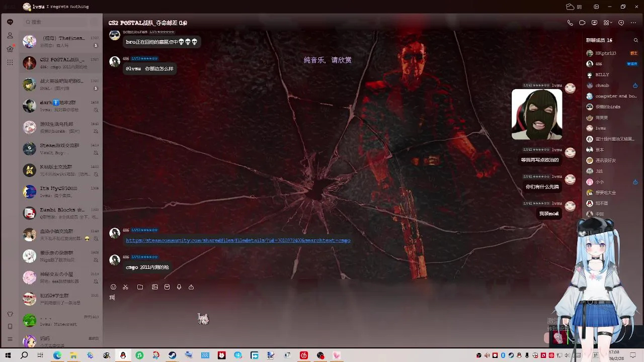The width and height of the screenshot is (644, 362).
Task: Select member 知不道 in members list
Action: (612, 203)
